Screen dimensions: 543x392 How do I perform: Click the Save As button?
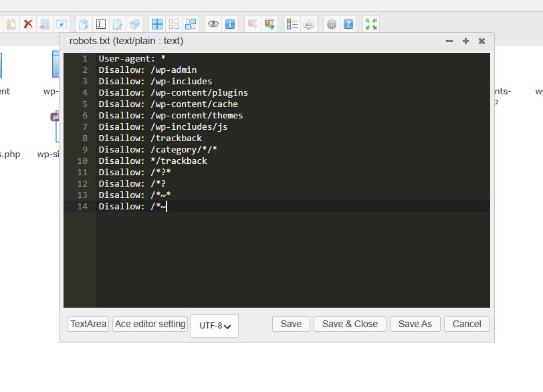(415, 324)
